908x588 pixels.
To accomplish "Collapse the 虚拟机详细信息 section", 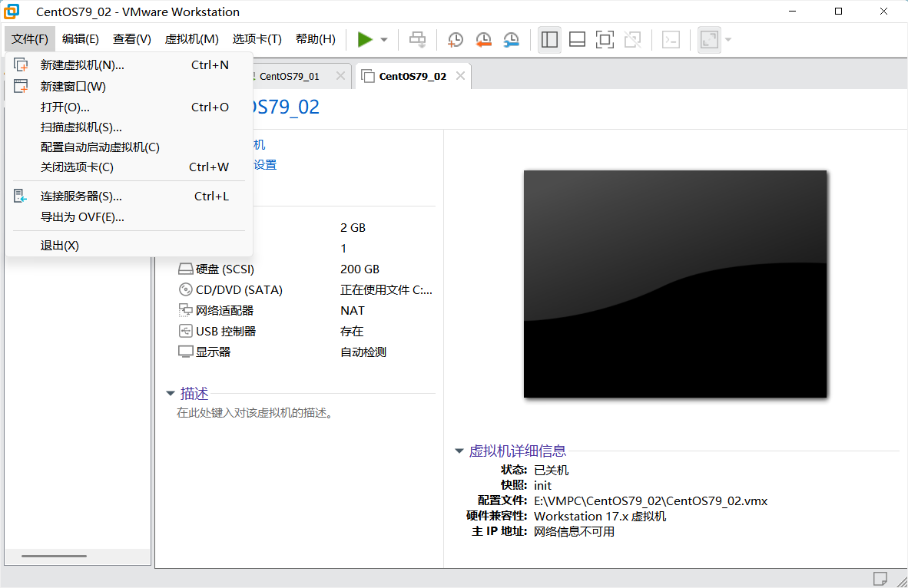I will click(459, 451).
